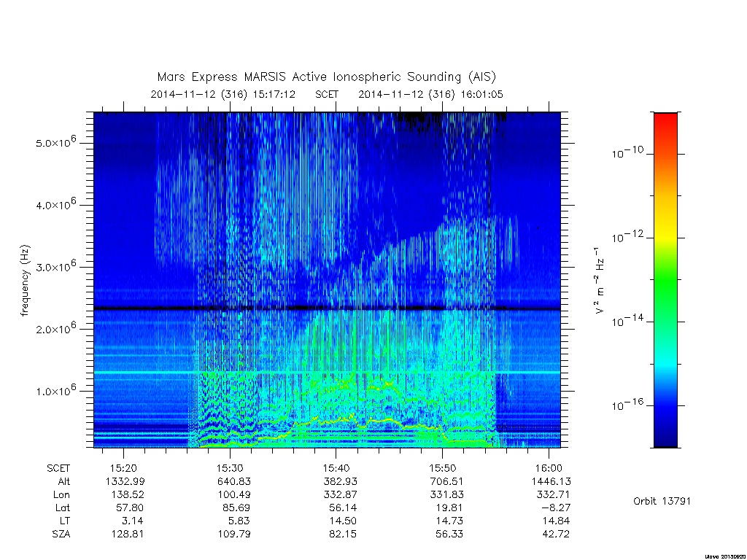
Task: Select the 16:00 SCET time axis label
Action: point(549,468)
